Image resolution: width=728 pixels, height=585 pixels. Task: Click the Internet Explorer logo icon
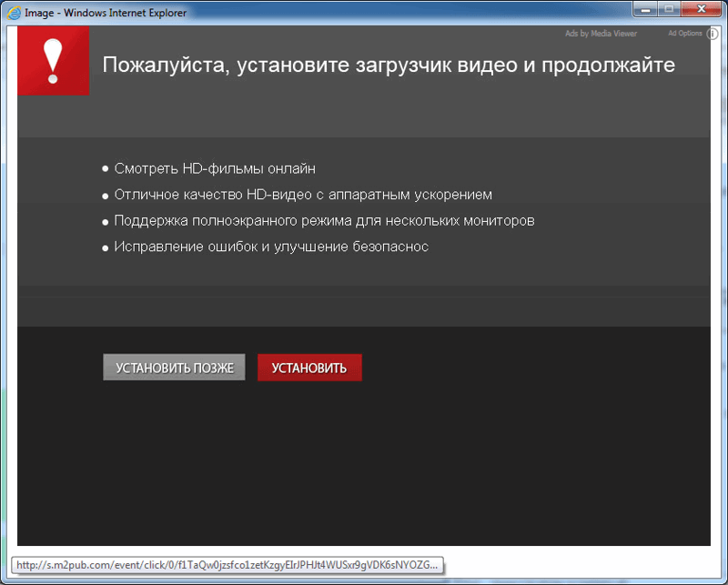(x=14, y=13)
